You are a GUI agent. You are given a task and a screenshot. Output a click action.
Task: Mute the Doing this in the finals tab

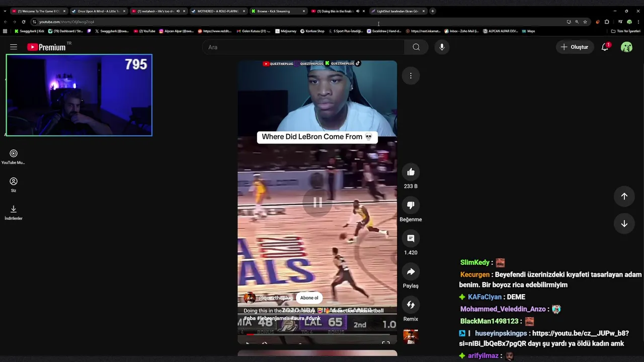pos(357,11)
